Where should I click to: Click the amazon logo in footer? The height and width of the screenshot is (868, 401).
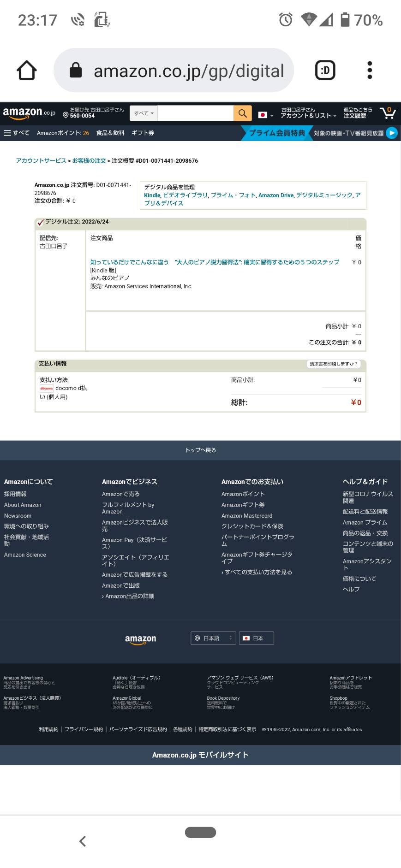tap(140, 639)
